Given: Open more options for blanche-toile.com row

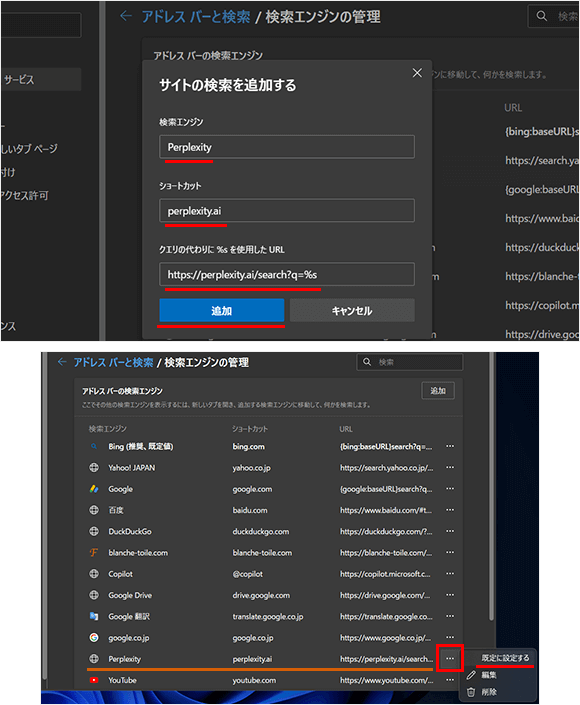Looking at the screenshot, I should pos(450,552).
